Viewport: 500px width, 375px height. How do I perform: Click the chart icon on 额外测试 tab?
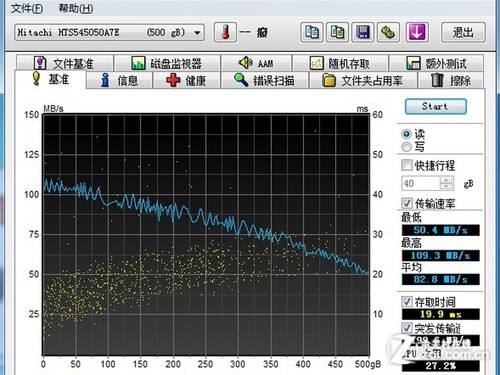[413, 63]
